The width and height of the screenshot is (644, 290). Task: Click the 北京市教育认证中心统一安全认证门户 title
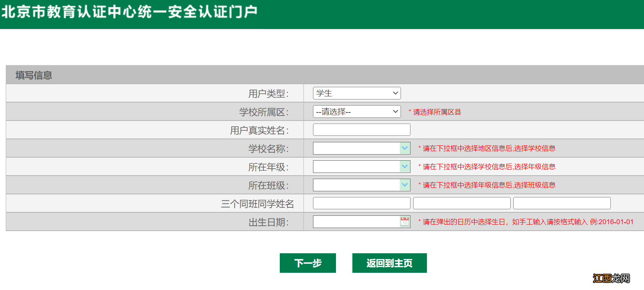click(129, 12)
